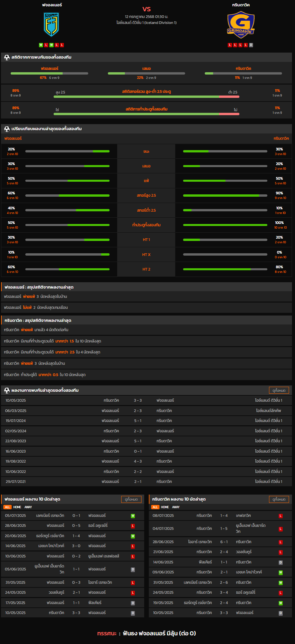Click the L badge on ฟจอลเนอร์'s 0-3 ไออาร์ เรกยะวิก row
Viewport: 295px width, 644px height.
(133, 583)
